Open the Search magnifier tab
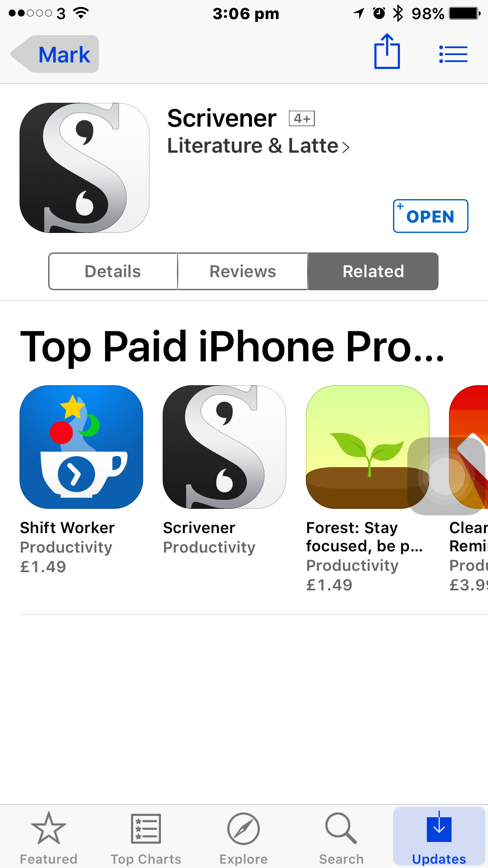This screenshot has height=868, width=488. click(341, 838)
